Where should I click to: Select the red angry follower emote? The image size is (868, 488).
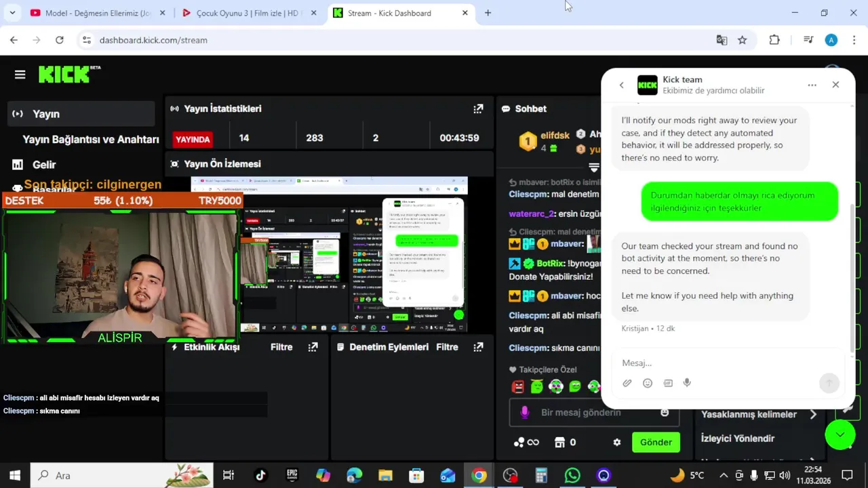tap(518, 387)
